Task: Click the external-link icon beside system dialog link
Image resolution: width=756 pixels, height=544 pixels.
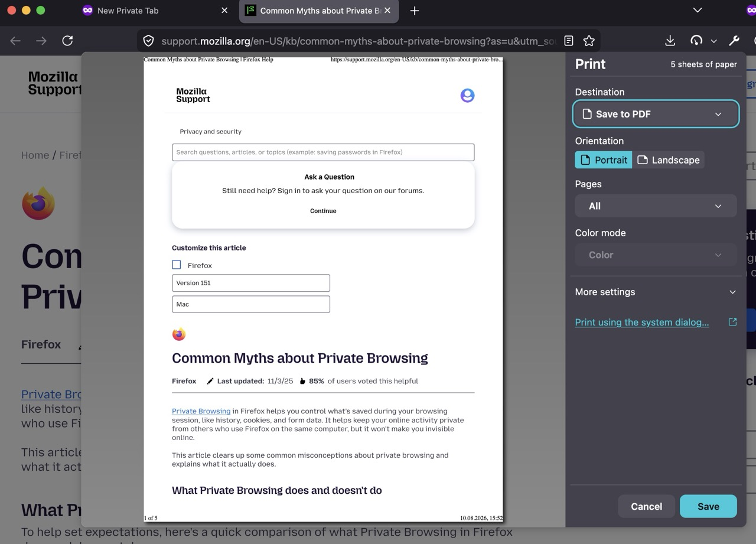Action: pyautogui.click(x=732, y=322)
